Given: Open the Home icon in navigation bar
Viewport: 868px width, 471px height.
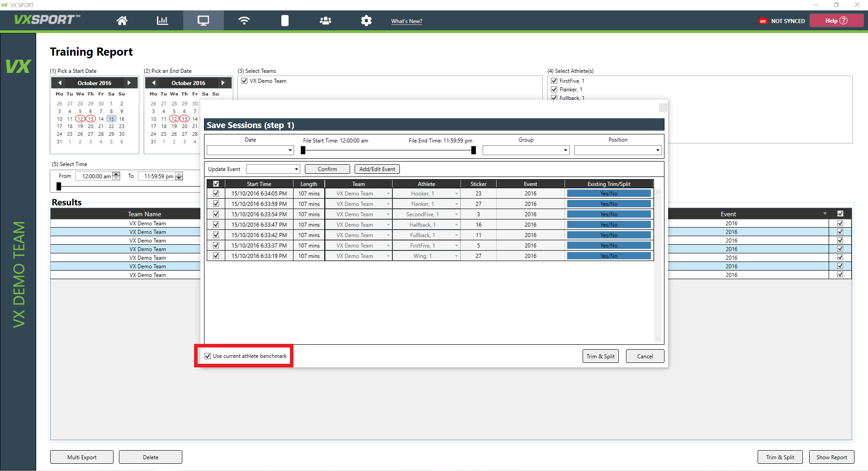Looking at the screenshot, I should click(x=122, y=21).
